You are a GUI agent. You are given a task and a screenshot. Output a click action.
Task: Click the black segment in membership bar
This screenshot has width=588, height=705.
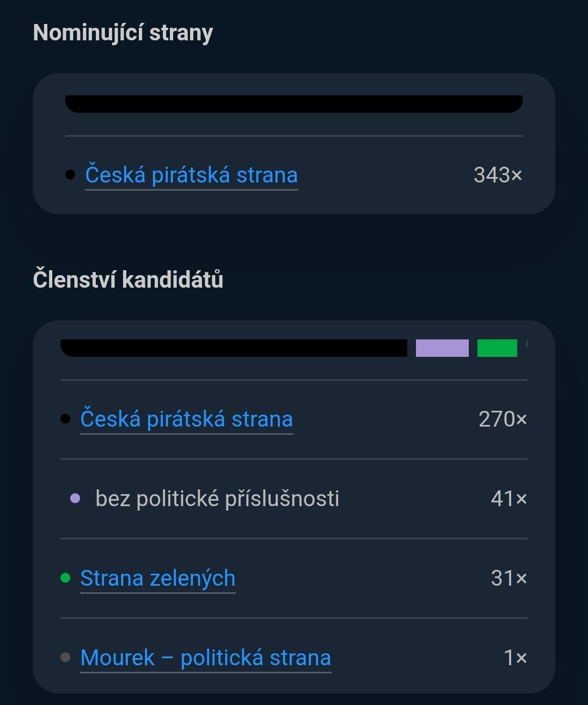click(x=234, y=348)
